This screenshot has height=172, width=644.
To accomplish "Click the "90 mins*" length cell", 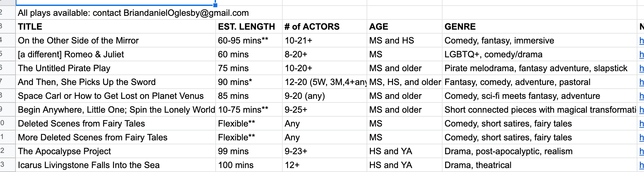I will tap(235, 82).
